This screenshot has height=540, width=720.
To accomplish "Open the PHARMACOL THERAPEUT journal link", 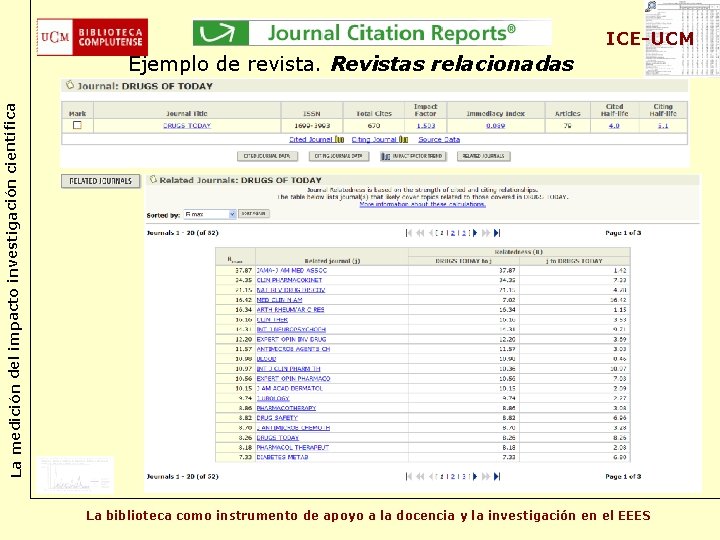I will click(x=292, y=447).
